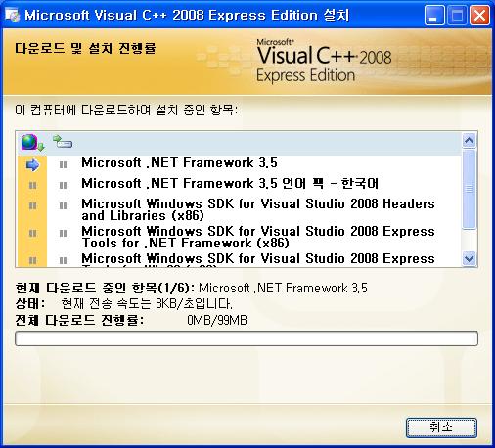Click the globe download column header icon
This screenshot has height=448, width=495.
(x=32, y=143)
